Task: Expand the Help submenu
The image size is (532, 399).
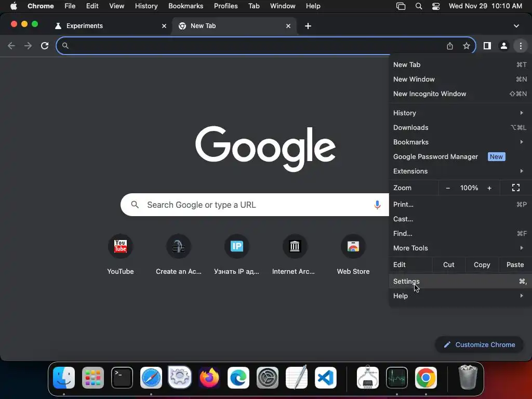Action: pyautogui.click(x=460, y=296)
